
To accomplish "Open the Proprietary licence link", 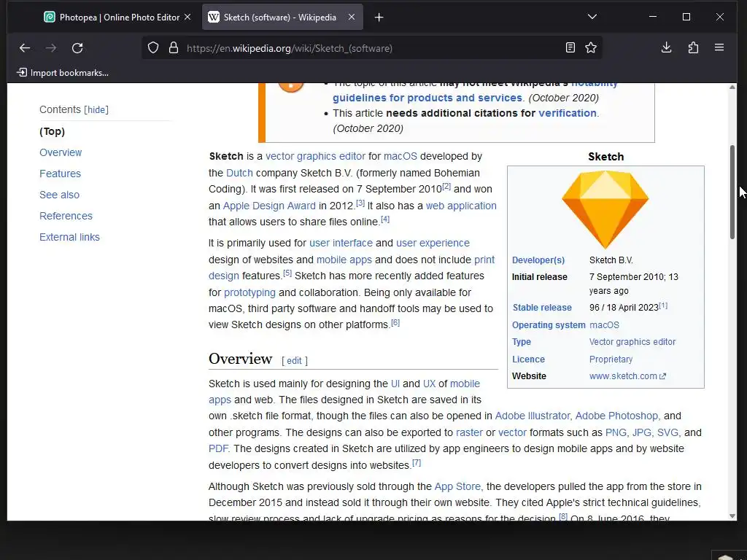I will (611, 359).
